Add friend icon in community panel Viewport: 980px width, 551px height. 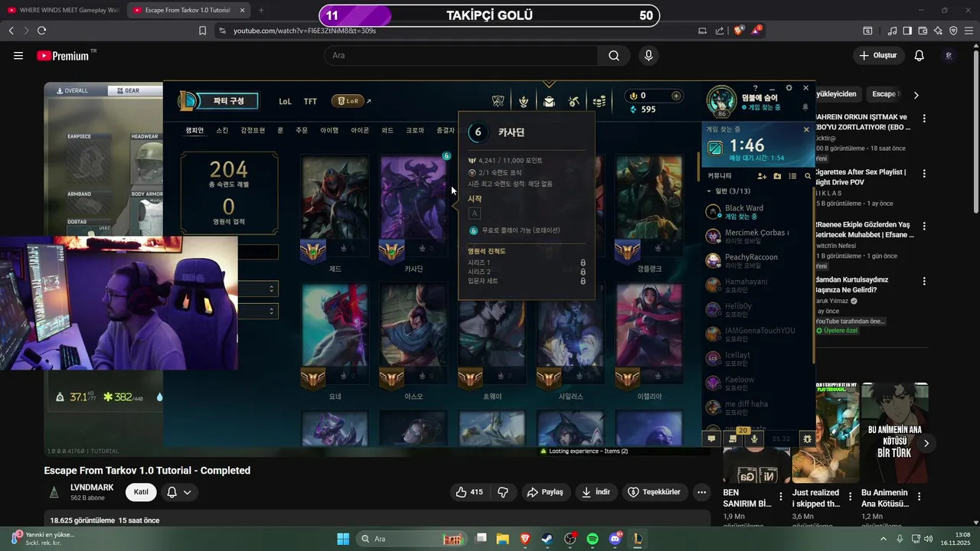pyautogui.click(x=762, y=176)
